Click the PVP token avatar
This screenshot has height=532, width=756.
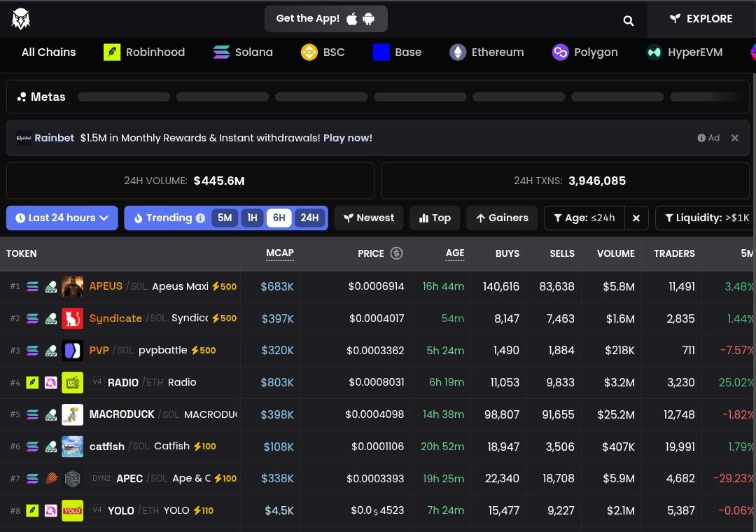(72, 351)
